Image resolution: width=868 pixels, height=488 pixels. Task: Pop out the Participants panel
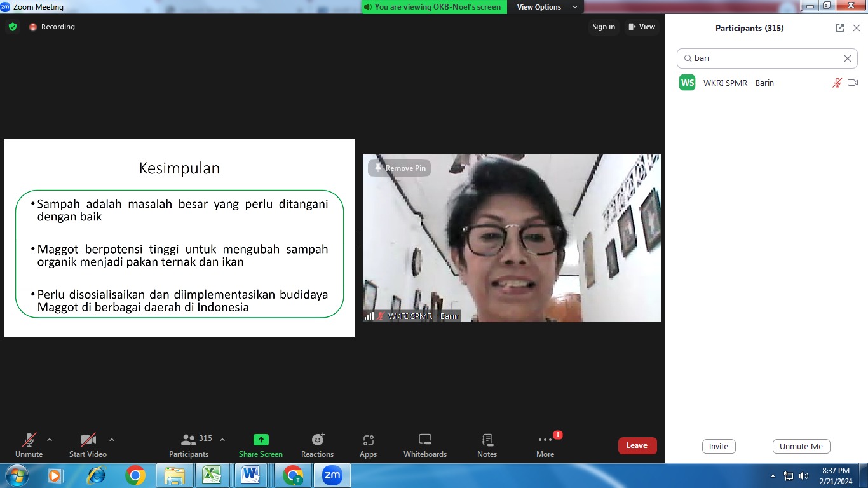coord(840,28)
